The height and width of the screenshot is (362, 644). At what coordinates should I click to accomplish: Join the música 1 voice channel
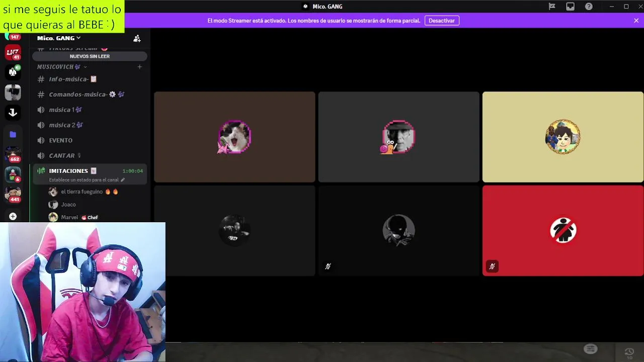(x=90, y=110)
